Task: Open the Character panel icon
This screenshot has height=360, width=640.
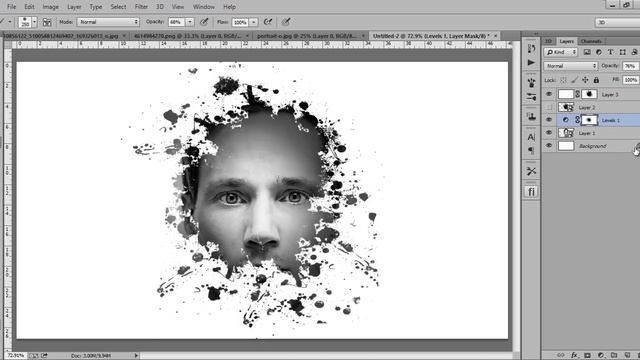Action: pos(531,137)
